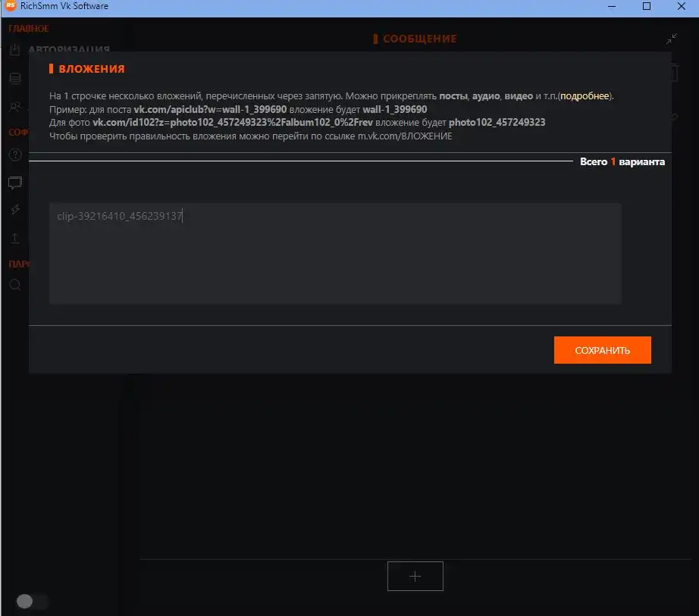Click the login (Авторизация) sidebar icon

coord(14,49)
